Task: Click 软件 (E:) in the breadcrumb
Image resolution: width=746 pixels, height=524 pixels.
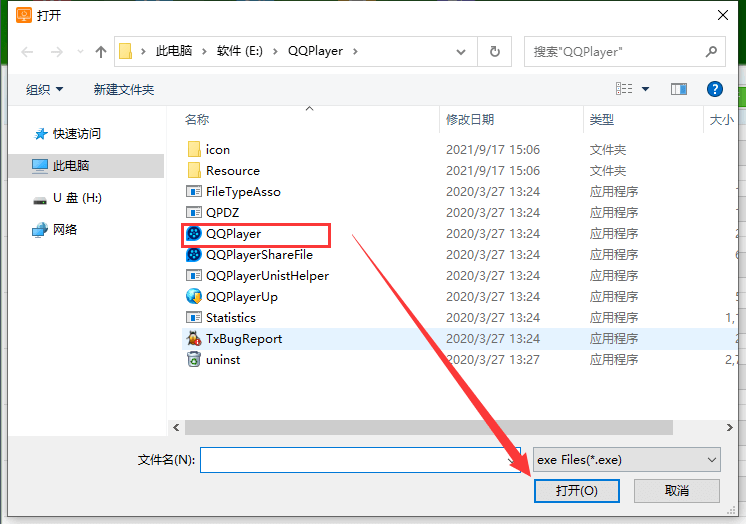Action: click(x=239, y=51)
